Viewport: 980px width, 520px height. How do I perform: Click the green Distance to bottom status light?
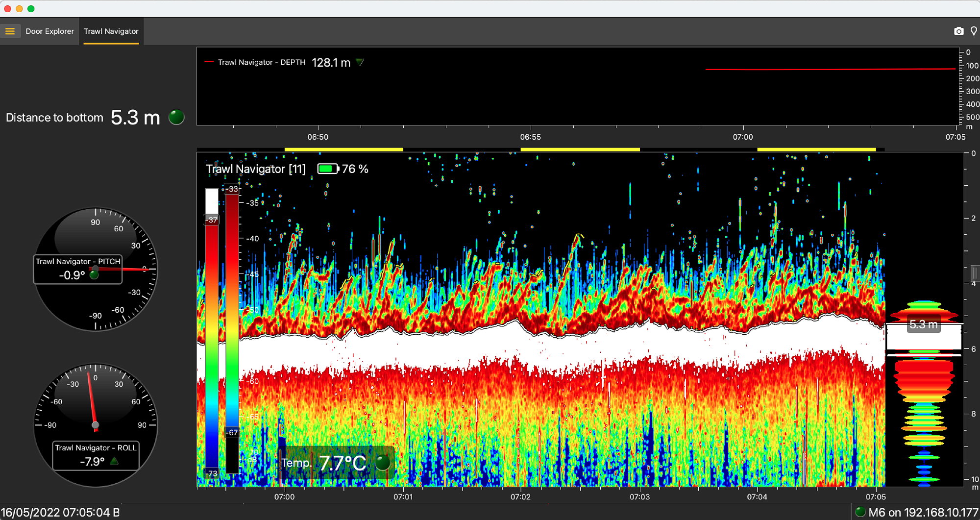click(176, 117)
